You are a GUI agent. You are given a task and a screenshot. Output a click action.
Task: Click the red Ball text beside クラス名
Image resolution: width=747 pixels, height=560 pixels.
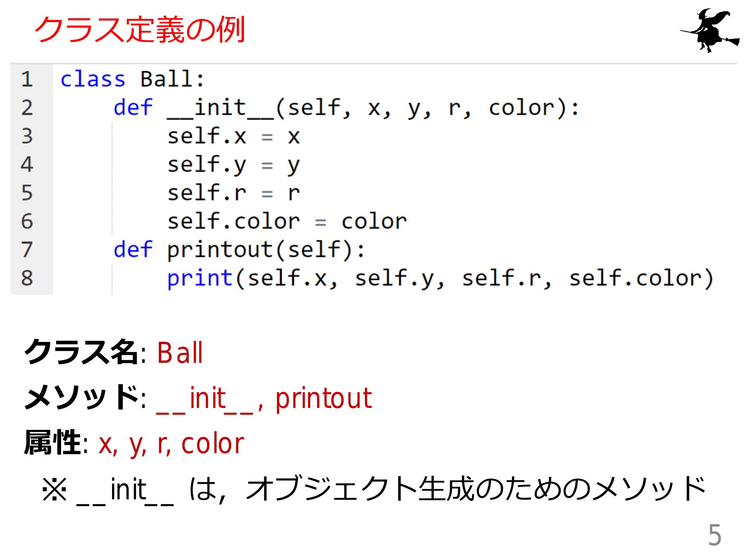tap(180, 353)
